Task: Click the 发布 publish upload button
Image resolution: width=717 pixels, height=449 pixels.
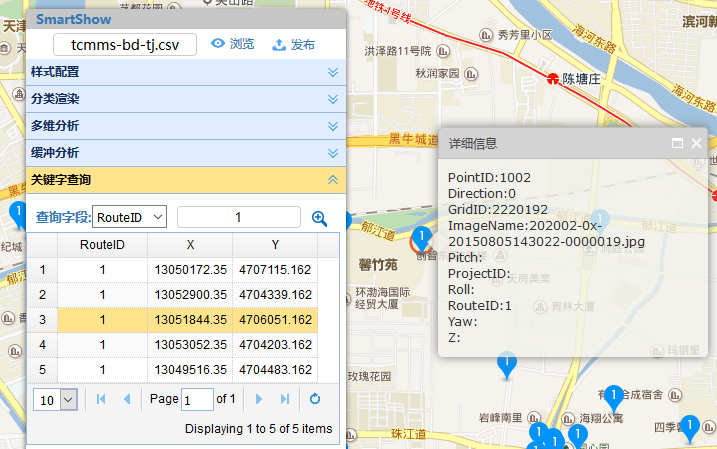Action: tap(294, 44)
